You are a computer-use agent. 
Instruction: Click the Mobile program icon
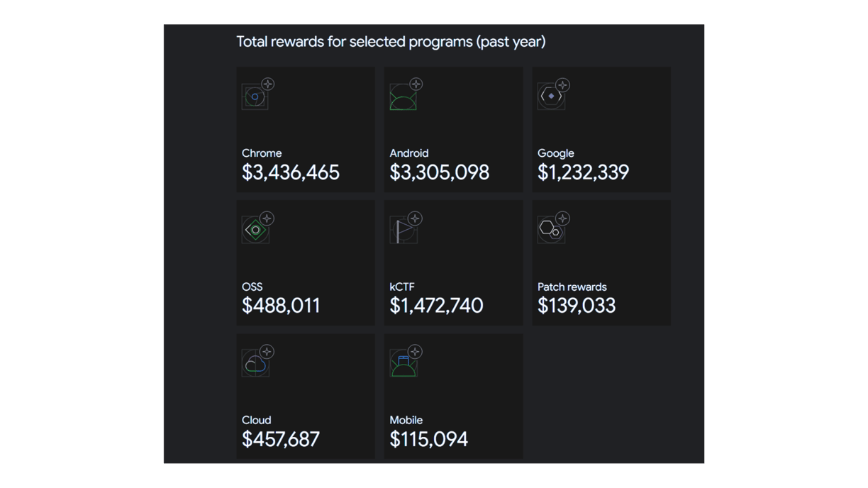406,361
